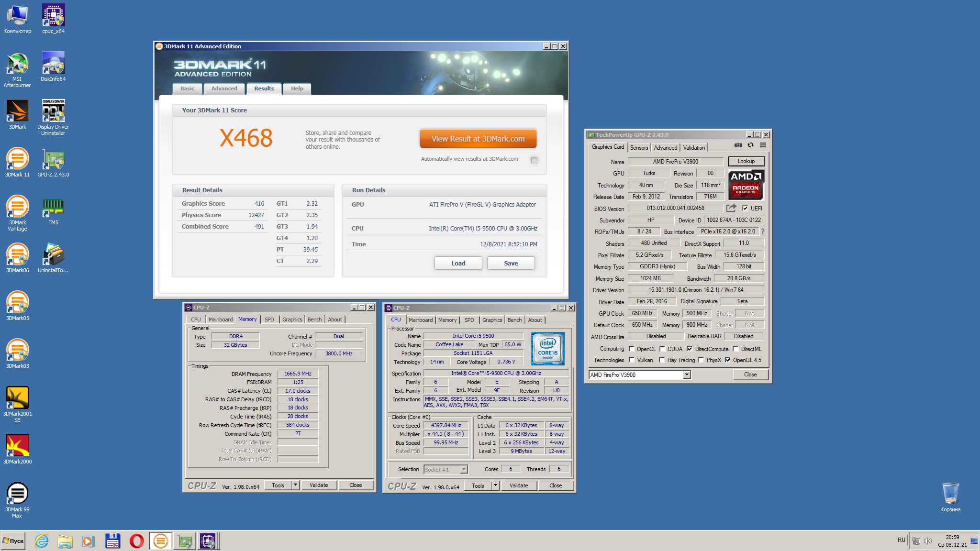Open the Пуск start menu
This screenshot has width=980, height=551.
click(x=13, y=541)
